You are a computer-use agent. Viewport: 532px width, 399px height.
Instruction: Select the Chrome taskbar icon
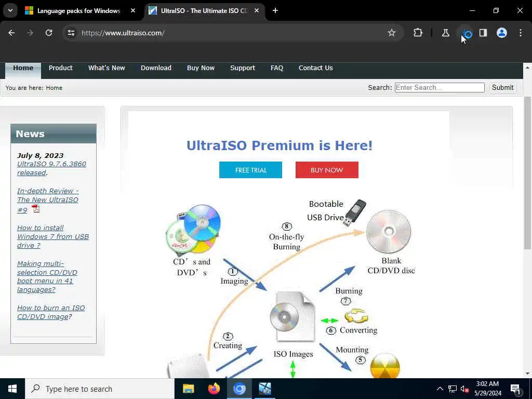pyautogui.click(x=239, y=389)
